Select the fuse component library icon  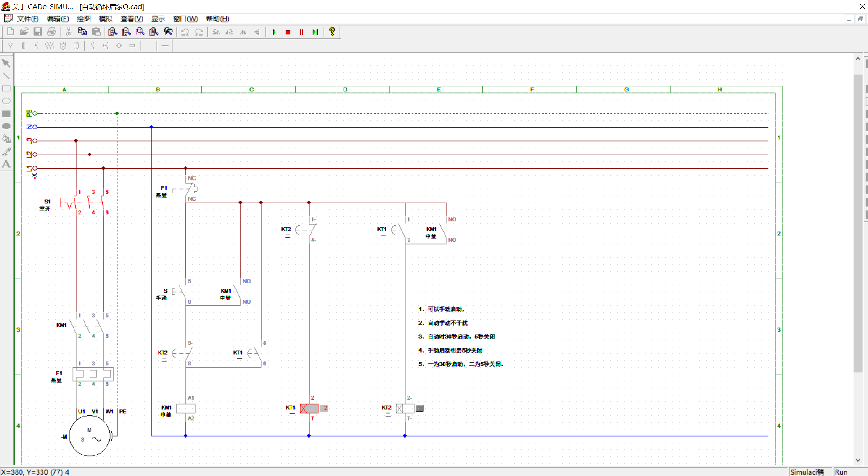pyautogui.click(x=23, y=45)
